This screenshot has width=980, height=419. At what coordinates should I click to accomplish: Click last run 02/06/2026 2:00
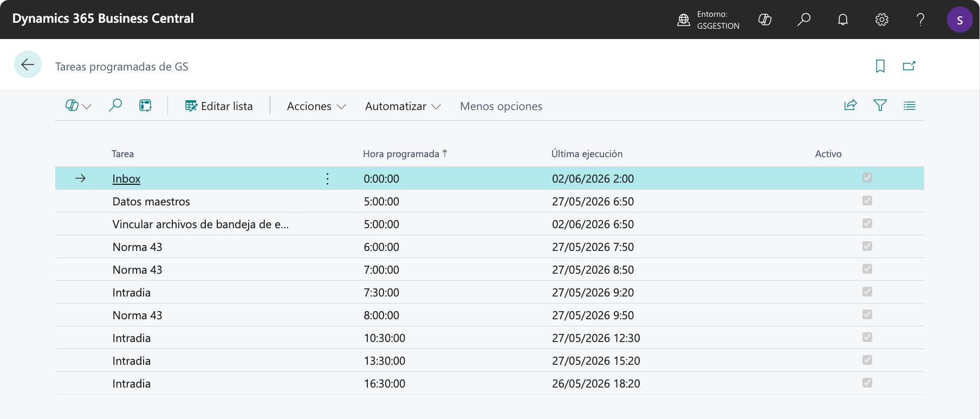593,179
